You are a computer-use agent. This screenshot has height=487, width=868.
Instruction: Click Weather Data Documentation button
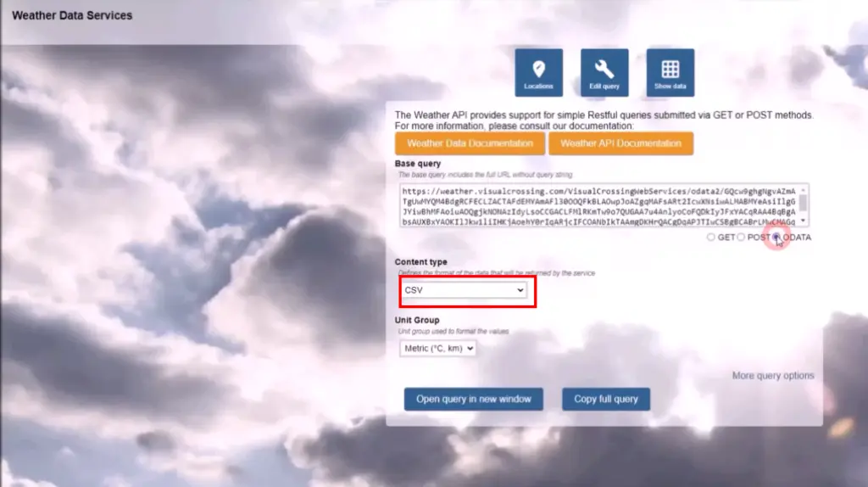tap(470, 143)
